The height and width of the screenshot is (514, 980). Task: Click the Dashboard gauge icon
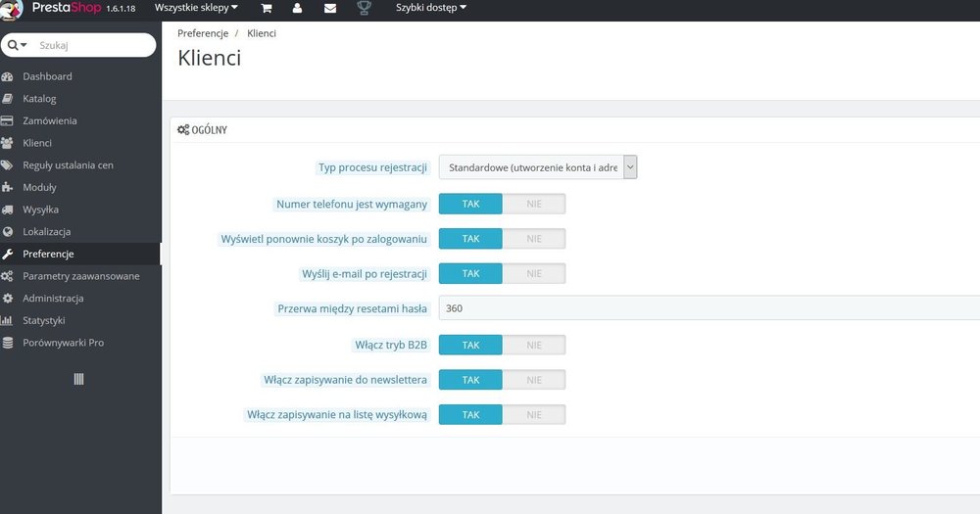click(x=8, y=76)
